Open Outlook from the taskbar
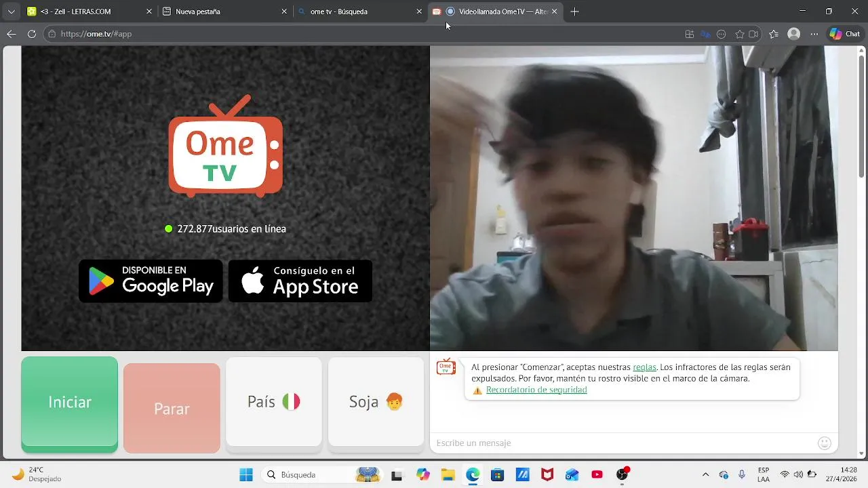 [x=572, y=474]
